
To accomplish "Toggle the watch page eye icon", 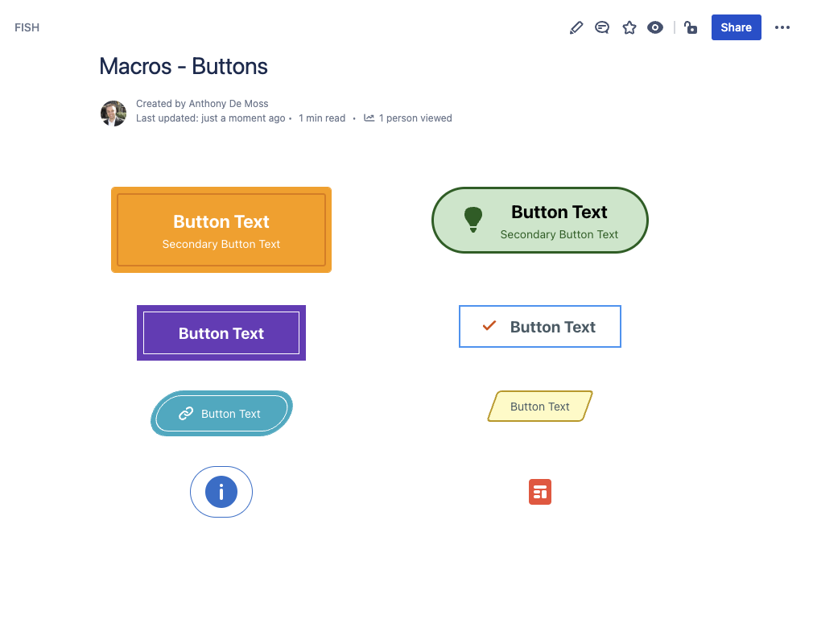I will [655, 27].
